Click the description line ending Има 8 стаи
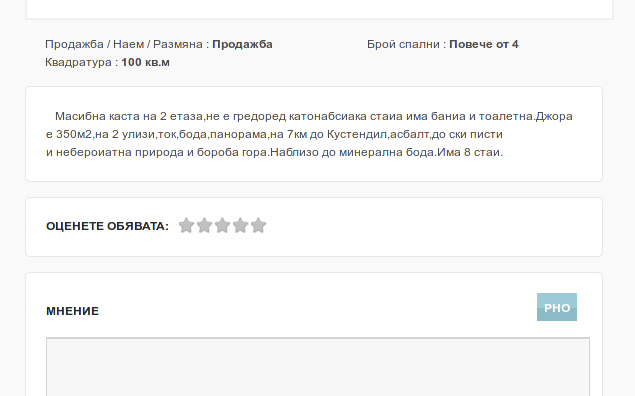The height and width of the screenshot is (396, 635). (x=274, y=152)
